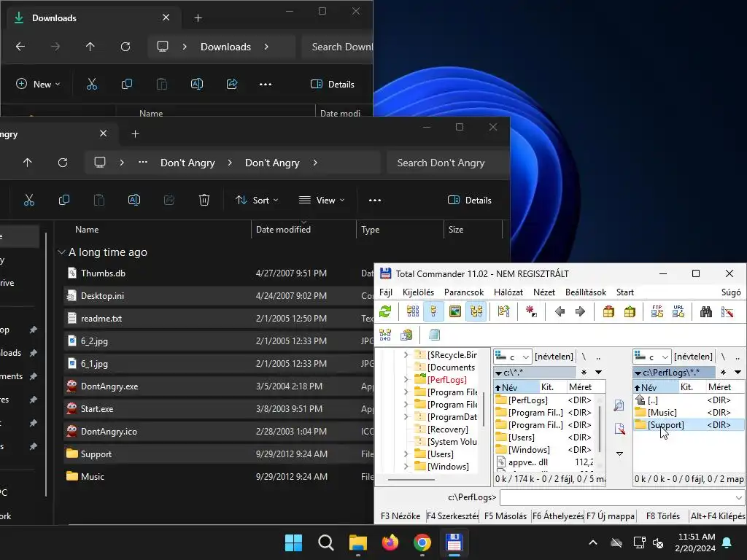
Task: Open the Kijelölés menu
Action: click(418, 292)
